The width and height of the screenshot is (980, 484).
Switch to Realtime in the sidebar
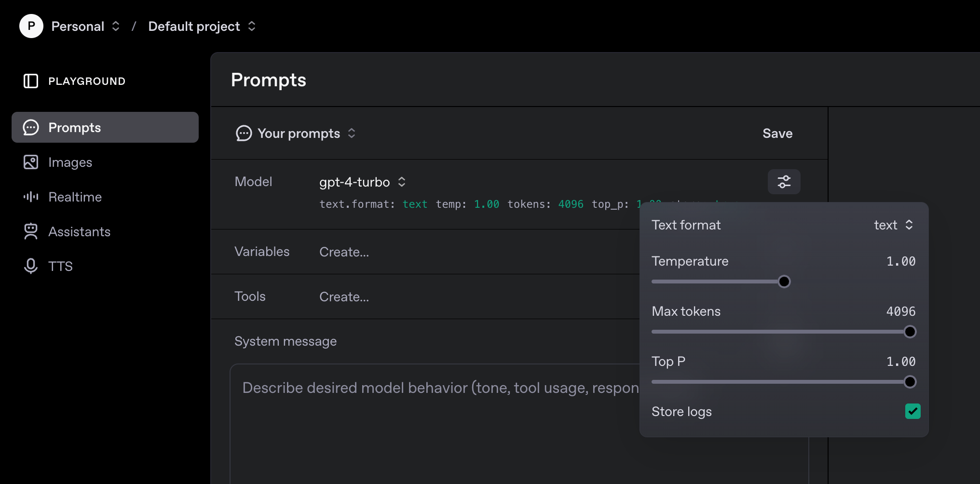105,197
